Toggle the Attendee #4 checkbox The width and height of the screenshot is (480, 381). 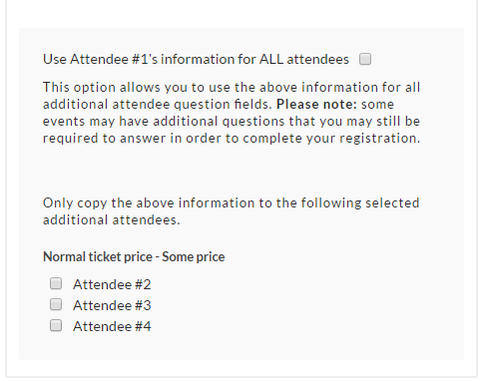tap(56, 325)
